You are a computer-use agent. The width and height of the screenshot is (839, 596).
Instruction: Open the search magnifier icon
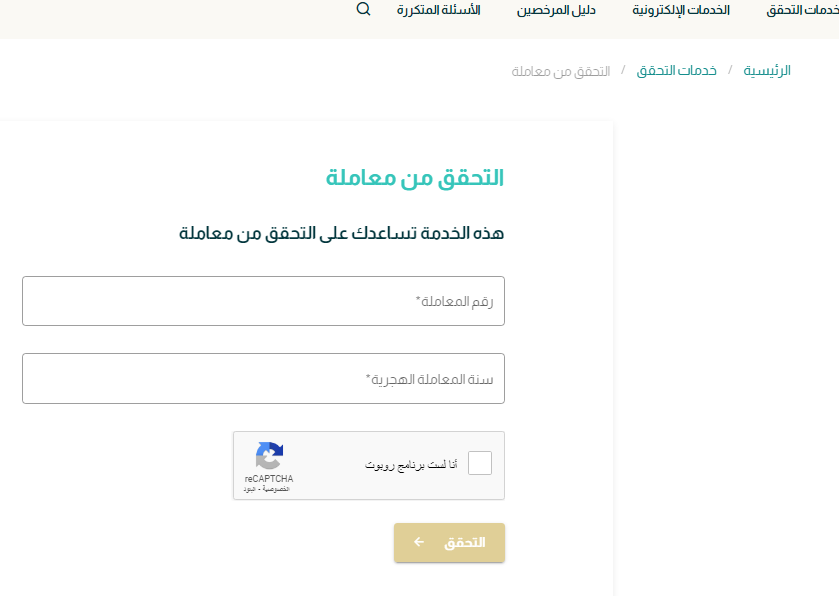point(363,9)
